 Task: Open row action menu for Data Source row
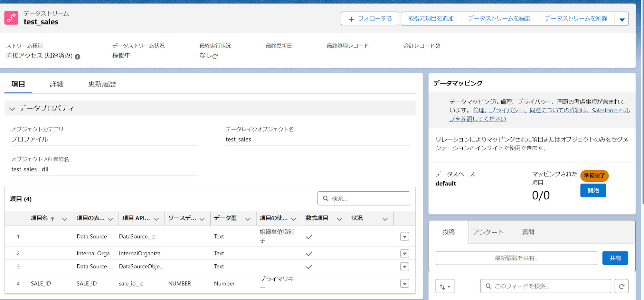(x=404, y=237)
